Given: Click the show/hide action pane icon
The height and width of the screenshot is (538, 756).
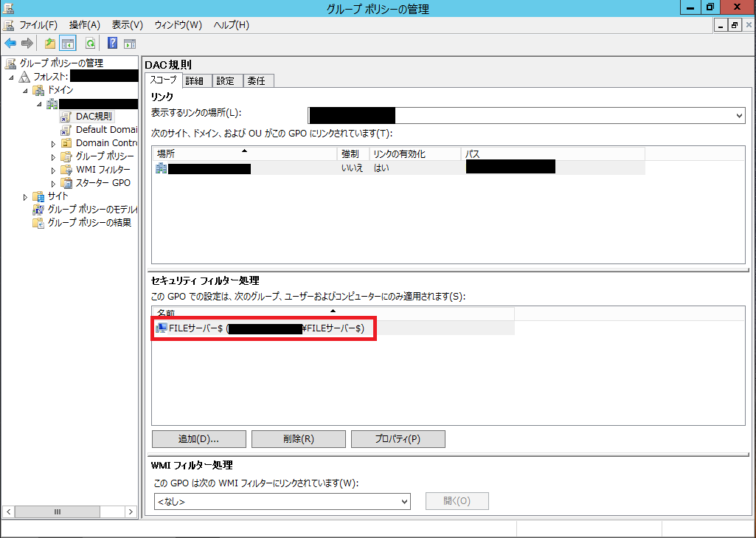Looking at the screenshot, I should click(x=130, y=43).
